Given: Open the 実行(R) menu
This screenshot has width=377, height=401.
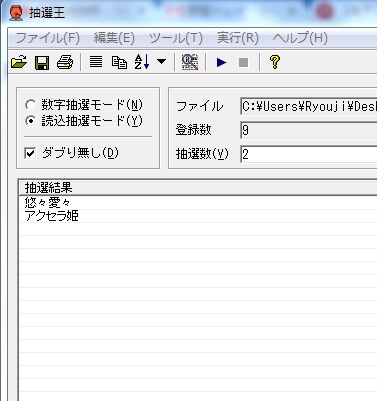Looking at the screenshot, I should click(238, 38).
